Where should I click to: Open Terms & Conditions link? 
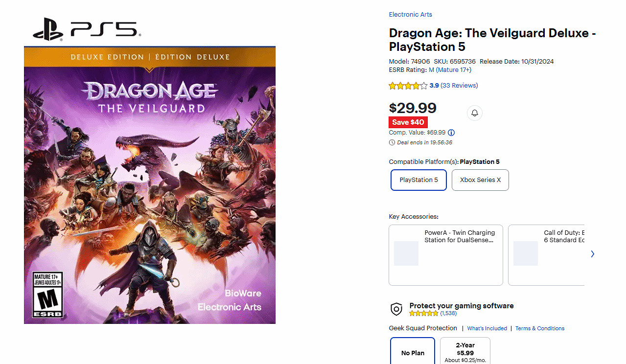click(540, 328)
